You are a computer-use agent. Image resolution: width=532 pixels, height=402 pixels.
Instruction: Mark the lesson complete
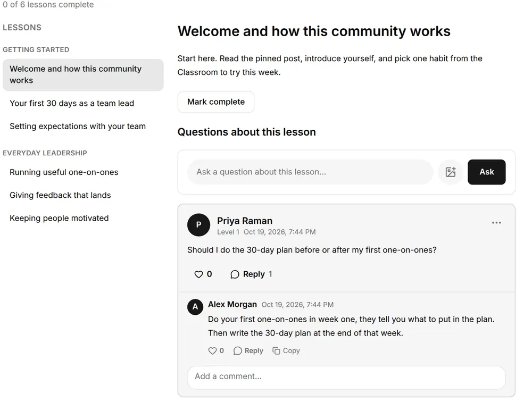pos(216,102)
